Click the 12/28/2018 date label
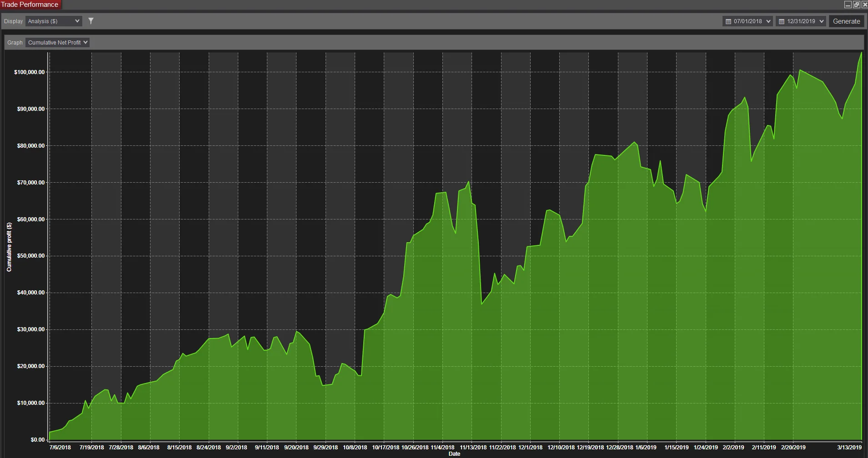This screenshot has width=868, height=458. 619,448
